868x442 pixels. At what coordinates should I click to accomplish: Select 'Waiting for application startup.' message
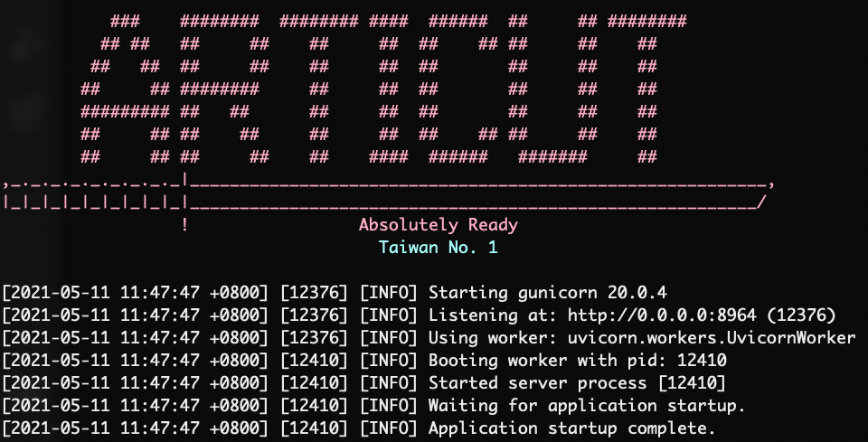pyautogui.click(x=587, y=404)
